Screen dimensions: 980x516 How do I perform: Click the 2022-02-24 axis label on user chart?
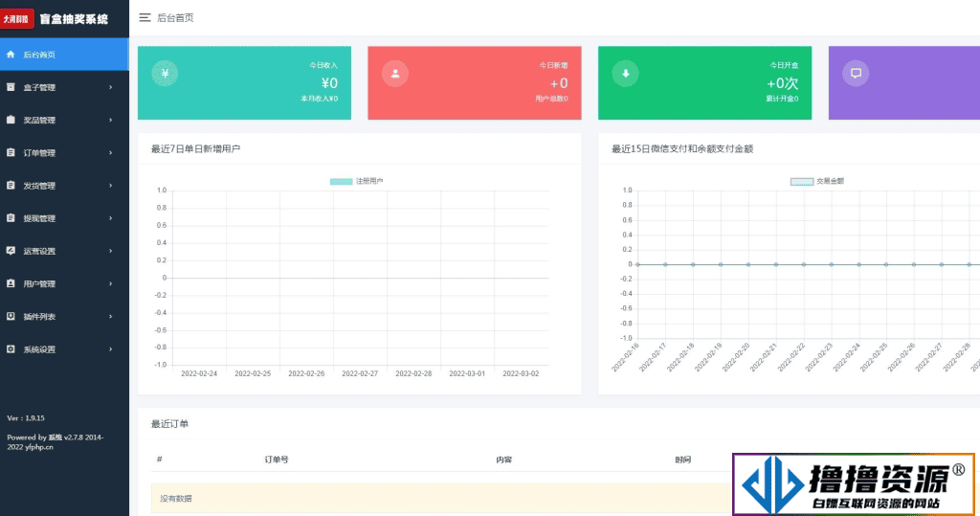(x=199, y=373)
